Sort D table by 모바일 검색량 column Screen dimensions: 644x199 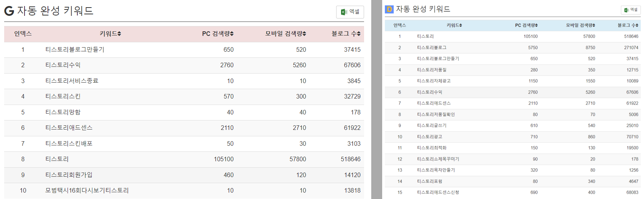point(581,25)
